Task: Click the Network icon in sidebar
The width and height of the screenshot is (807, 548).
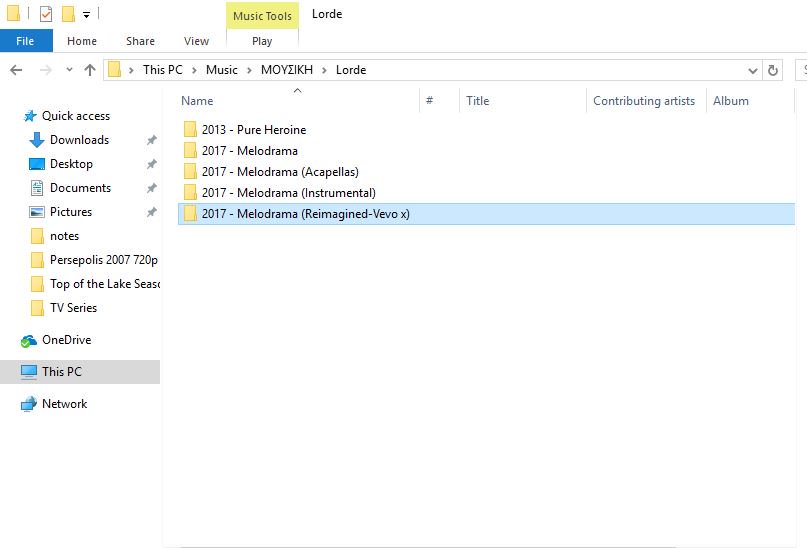Action: [28, 404]
